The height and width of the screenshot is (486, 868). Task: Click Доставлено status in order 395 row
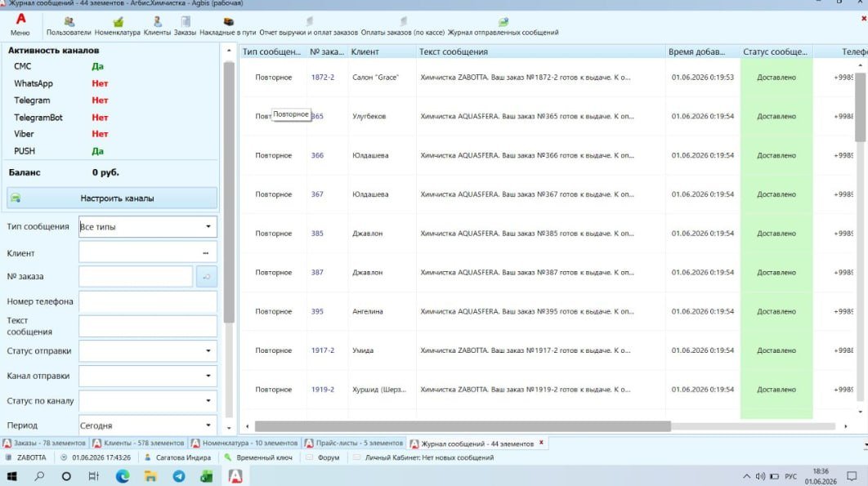coord(776,312)
